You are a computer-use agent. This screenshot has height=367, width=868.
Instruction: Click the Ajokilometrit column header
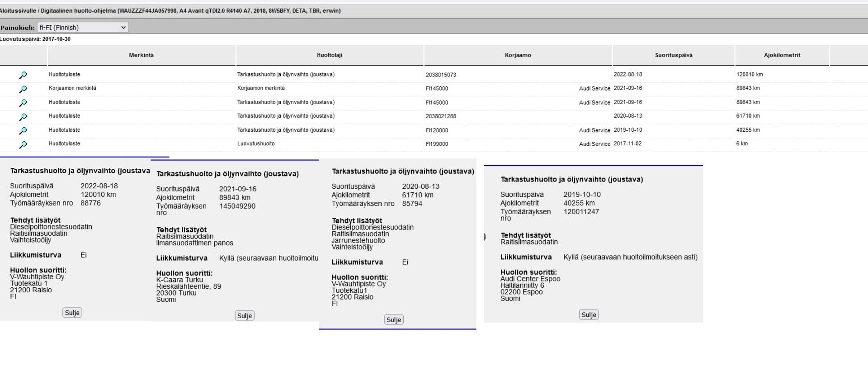point(782,55)
